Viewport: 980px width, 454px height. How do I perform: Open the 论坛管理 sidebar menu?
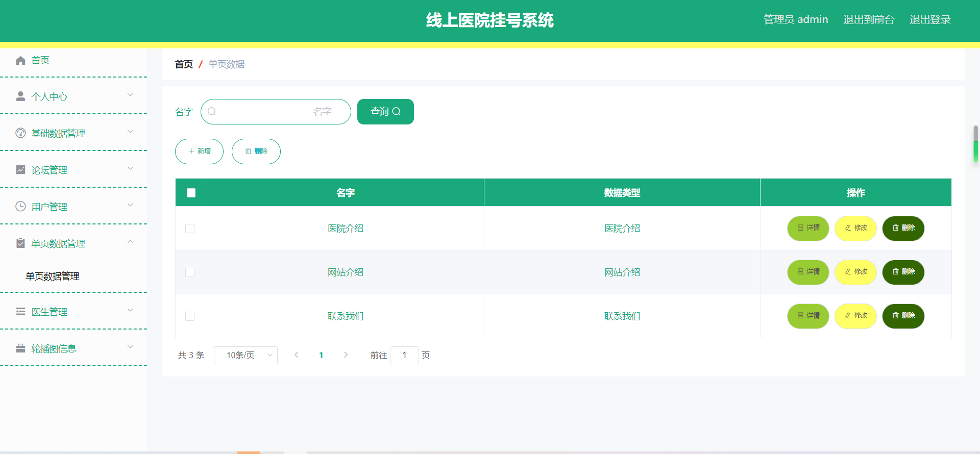tap(73, 170)
